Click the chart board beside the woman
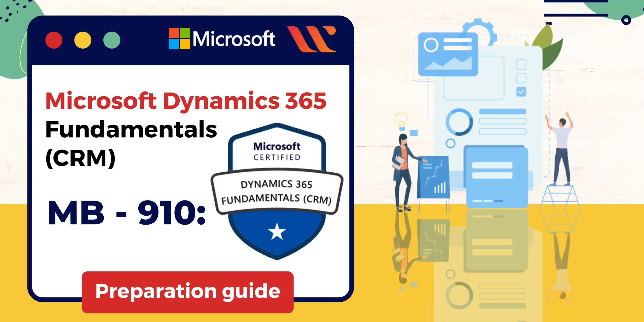Screen dimensions: 644x322 point(433,177)
